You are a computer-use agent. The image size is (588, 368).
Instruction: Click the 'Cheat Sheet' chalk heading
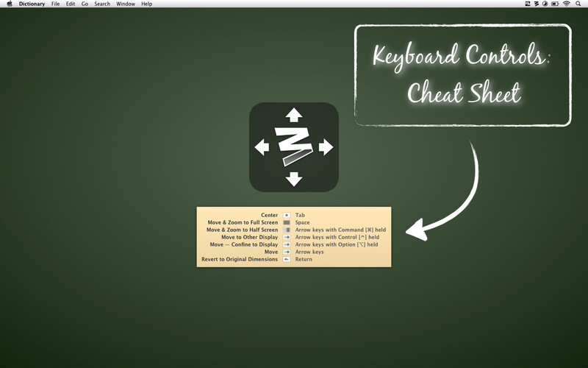pos(465,93)
